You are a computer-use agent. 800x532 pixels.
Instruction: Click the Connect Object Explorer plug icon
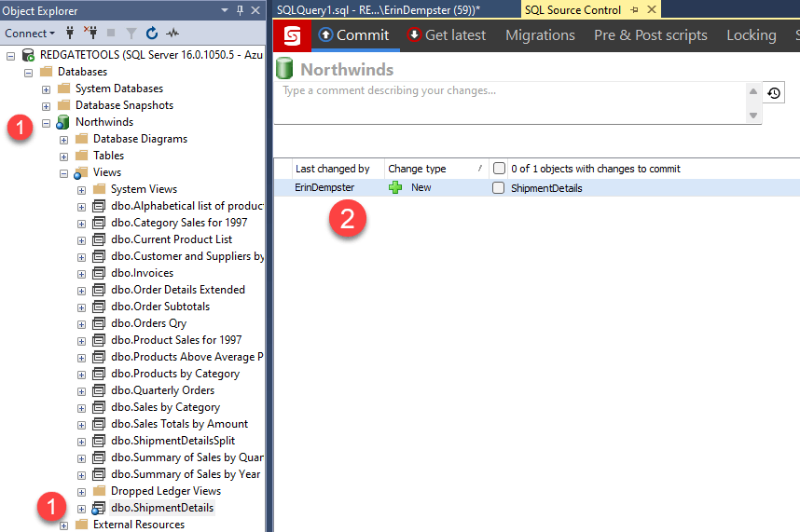[70, 34]
